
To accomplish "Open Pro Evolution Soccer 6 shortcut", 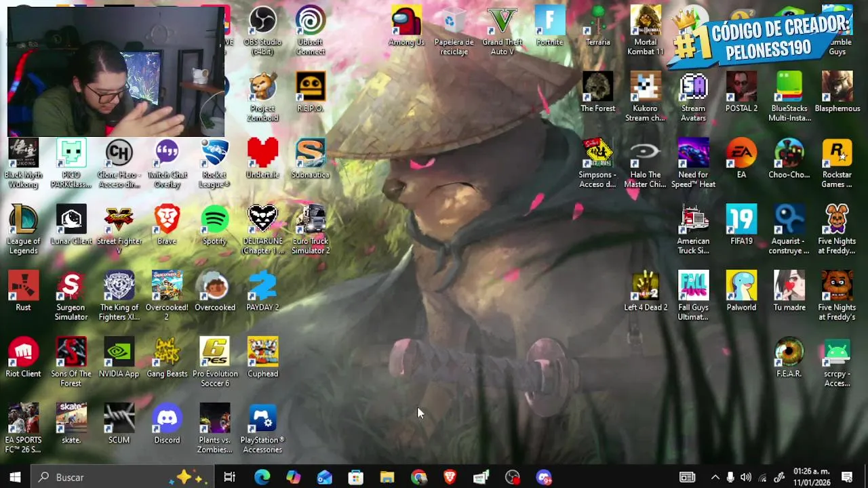I will (x=215, y=352).
